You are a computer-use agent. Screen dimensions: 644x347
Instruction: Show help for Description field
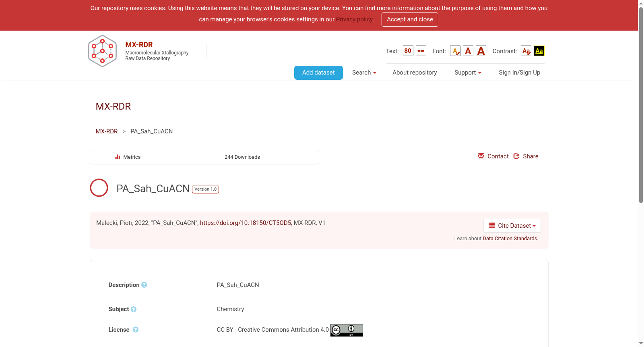pyautogui.click(x=144, y=285)
